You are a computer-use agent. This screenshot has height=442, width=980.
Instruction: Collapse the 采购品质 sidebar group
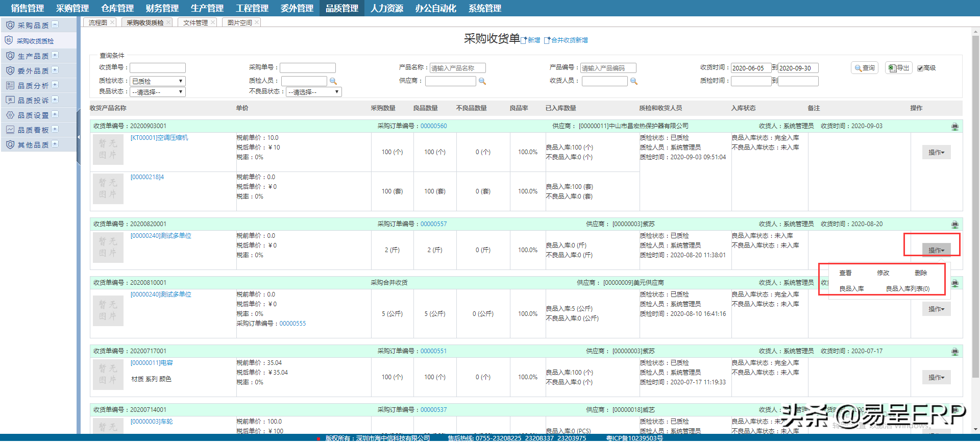pyautogui.click(x=55, y=24)
